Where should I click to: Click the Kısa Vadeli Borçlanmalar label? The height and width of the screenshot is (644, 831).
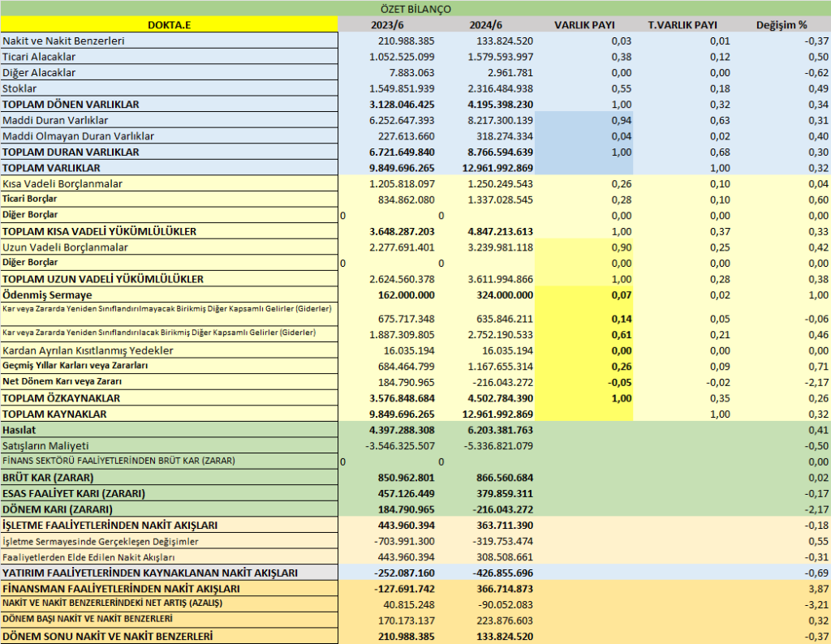[169, 184]
